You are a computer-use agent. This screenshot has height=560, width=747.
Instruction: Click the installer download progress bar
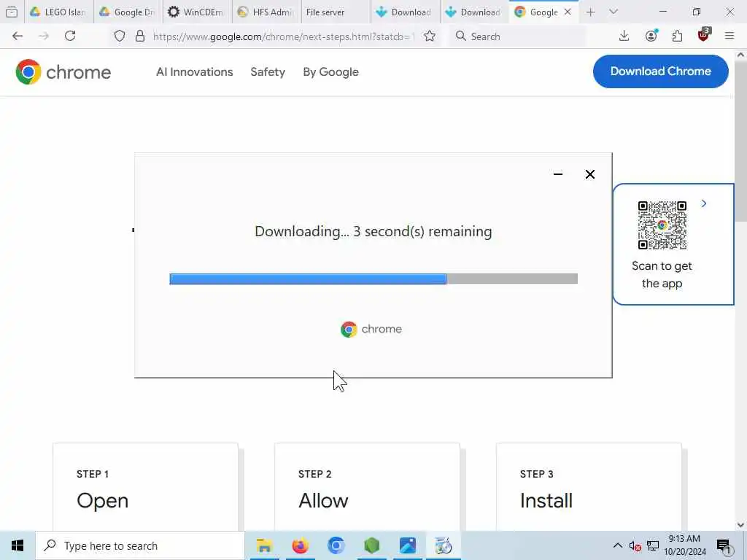pos(373,279)
